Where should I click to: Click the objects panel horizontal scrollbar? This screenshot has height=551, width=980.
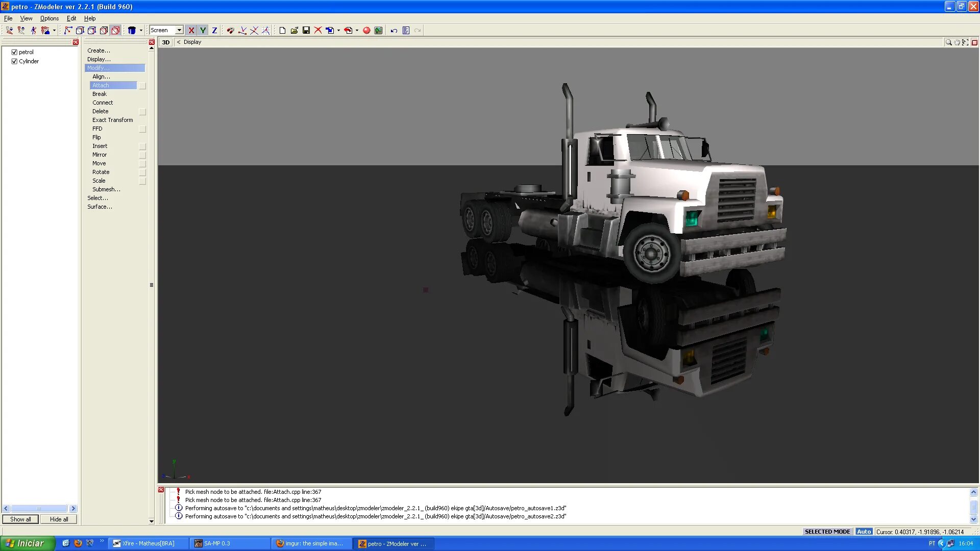pyautogui.click(x=39, y=509)
